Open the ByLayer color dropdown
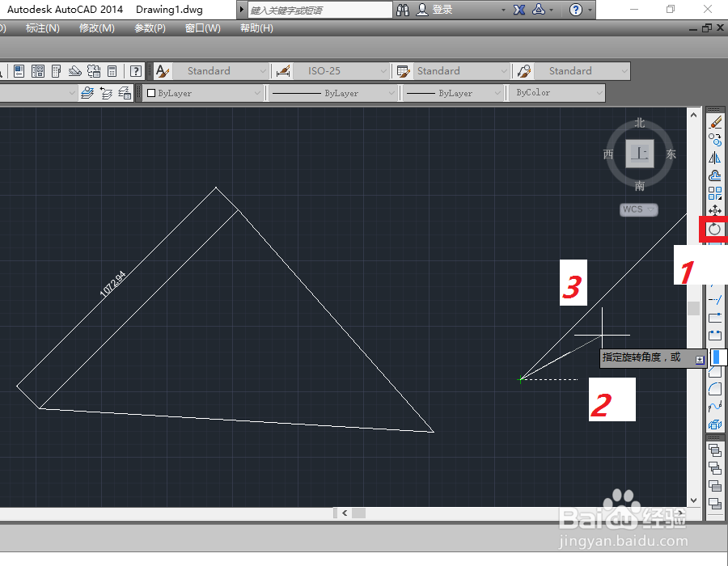The image size is (728, 566). [203, 93]
